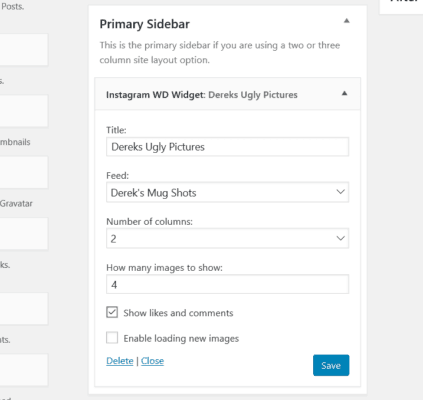
Task: Click the Close widget link
Action: pyautogui.click(x=152, y=361)
